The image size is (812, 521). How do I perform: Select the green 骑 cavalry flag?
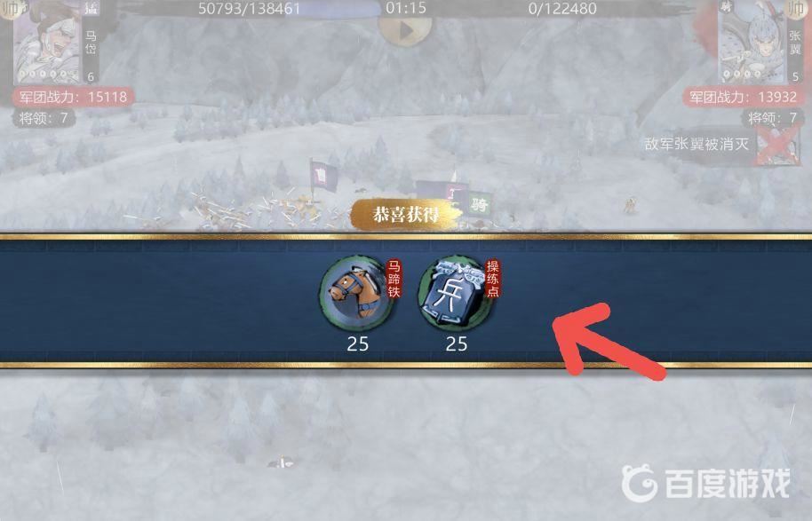point(480,204)
